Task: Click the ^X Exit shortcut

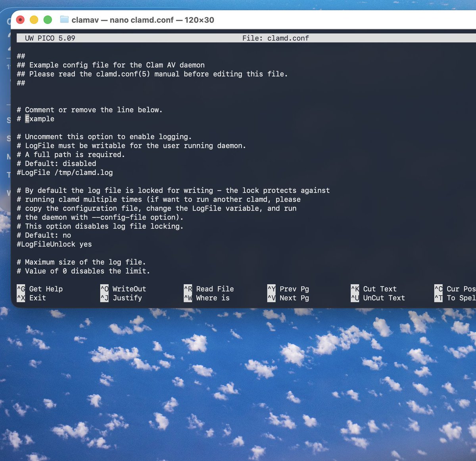Action: [x=31, y=298]
